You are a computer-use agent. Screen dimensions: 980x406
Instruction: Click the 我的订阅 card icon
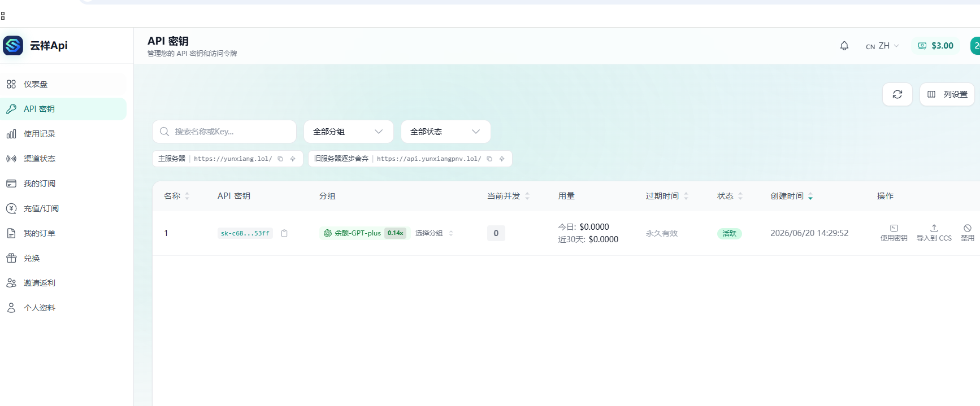tap(11, 184)
